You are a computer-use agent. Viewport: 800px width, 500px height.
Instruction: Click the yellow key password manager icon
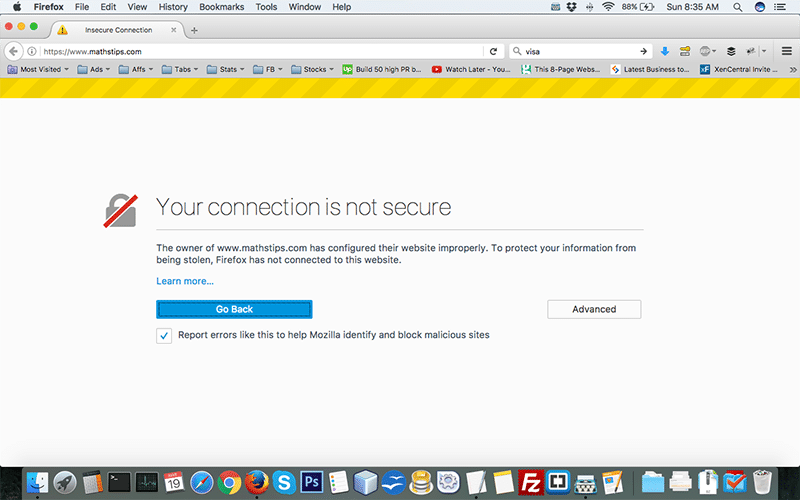(685, 51)
